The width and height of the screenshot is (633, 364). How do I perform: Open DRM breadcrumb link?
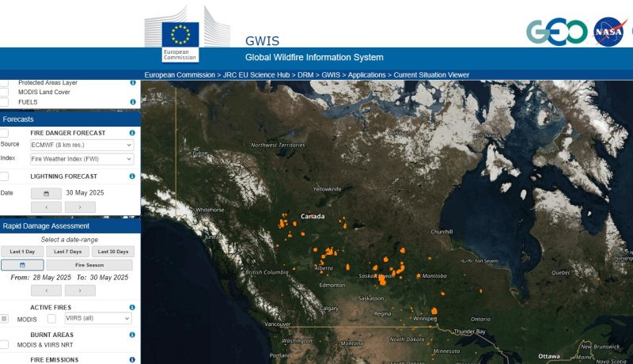[x=305, y=74]
